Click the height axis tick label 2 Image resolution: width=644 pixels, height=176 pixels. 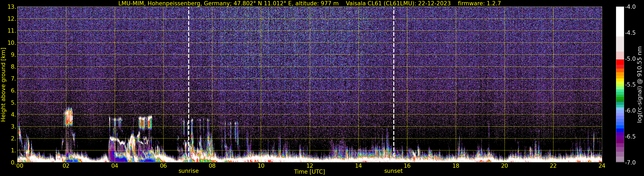[13, 138]
